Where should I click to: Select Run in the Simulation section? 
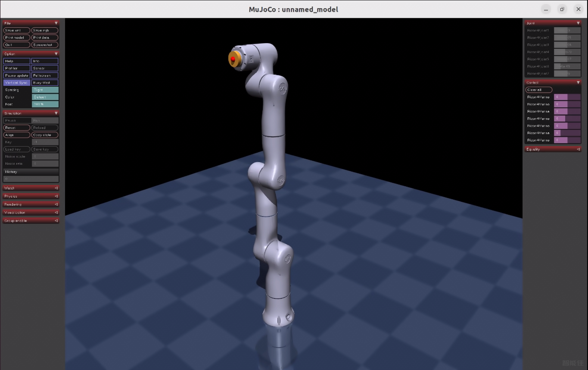[45, 121]
